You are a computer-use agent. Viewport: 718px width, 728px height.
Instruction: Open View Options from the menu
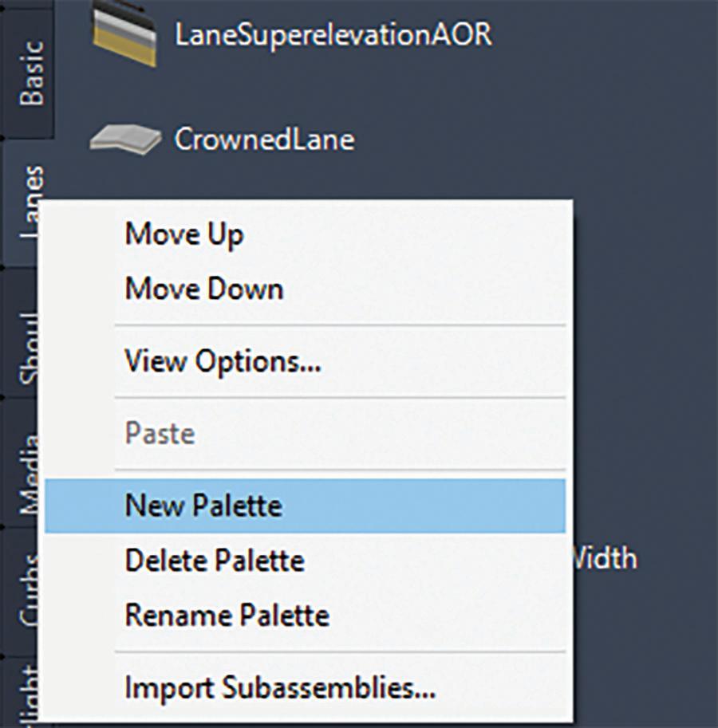pyautogui.click(x=223, y=362)
